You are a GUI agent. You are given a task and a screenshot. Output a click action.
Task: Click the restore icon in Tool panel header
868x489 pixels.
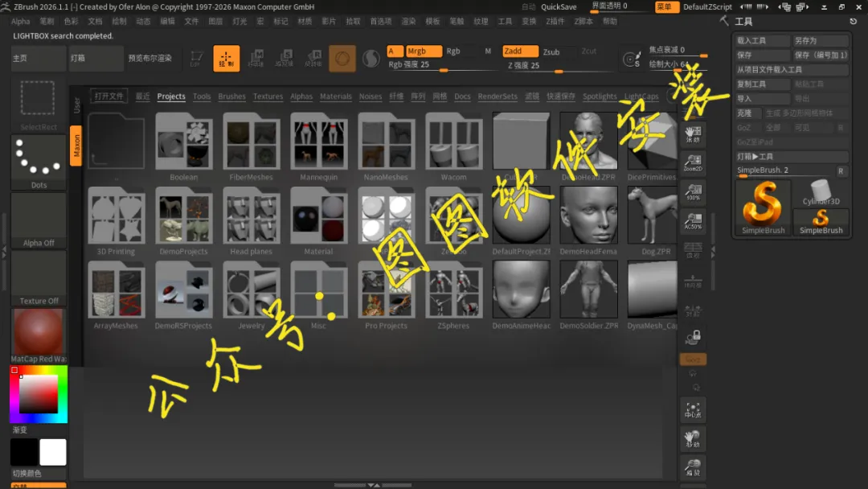point(853,21)
